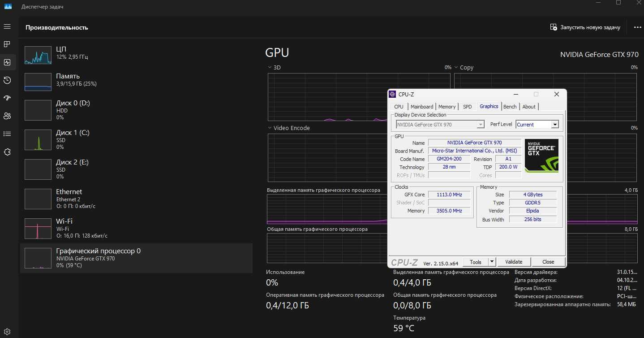The height and width of the screenshot is (338, 644).
Task: Select Диск 2 (E:) SSD item
Action: 136,169
